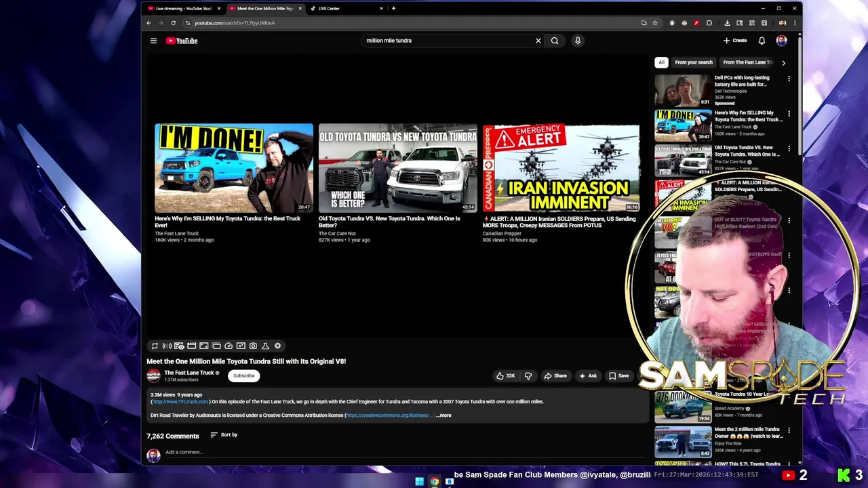Image resolution: width=868 pixels, height=488 pixels.
Task: Dislike the video with thumbs down
Action: pos(528,375)
